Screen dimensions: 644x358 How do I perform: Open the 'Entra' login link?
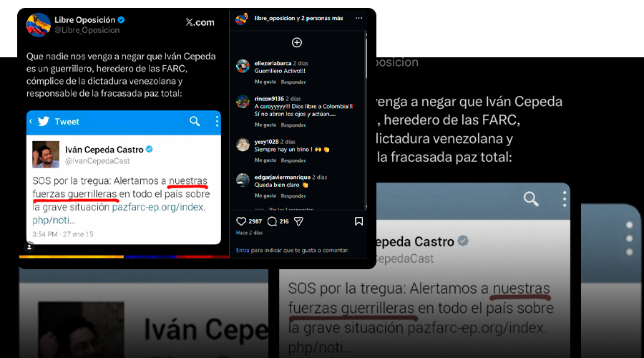tap(243, 250)
